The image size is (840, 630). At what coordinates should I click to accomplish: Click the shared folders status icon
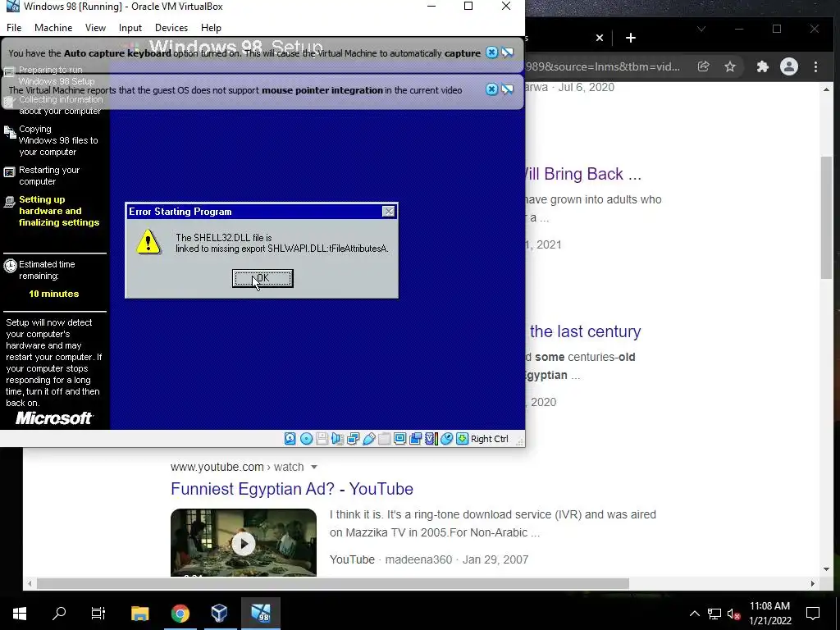point(384,439)
